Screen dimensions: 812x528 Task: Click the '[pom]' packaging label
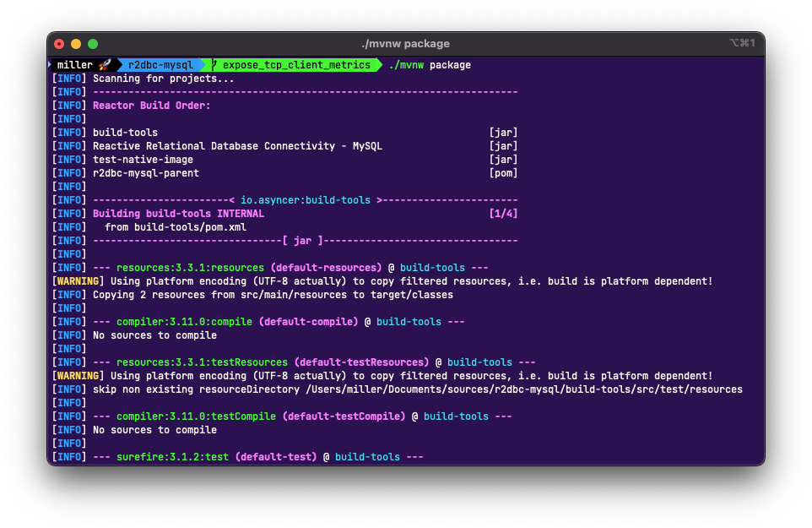[503, 172]
